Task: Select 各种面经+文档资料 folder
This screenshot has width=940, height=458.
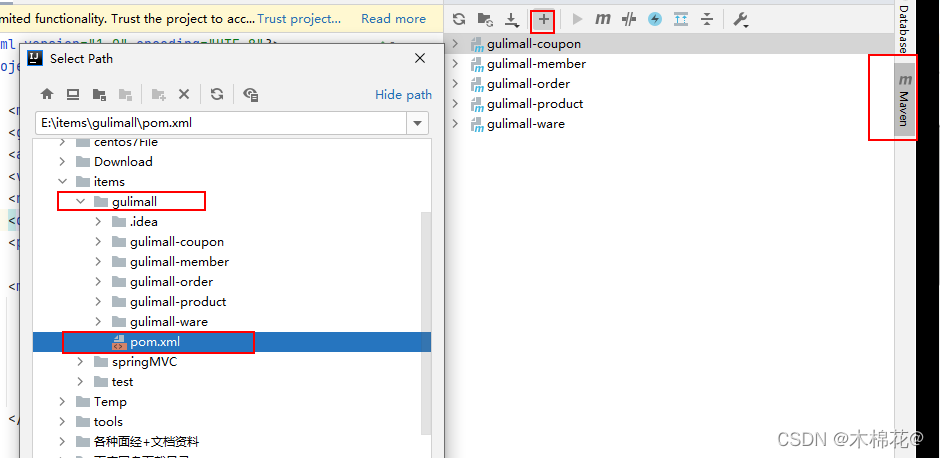Action: [x=137, y=442]
